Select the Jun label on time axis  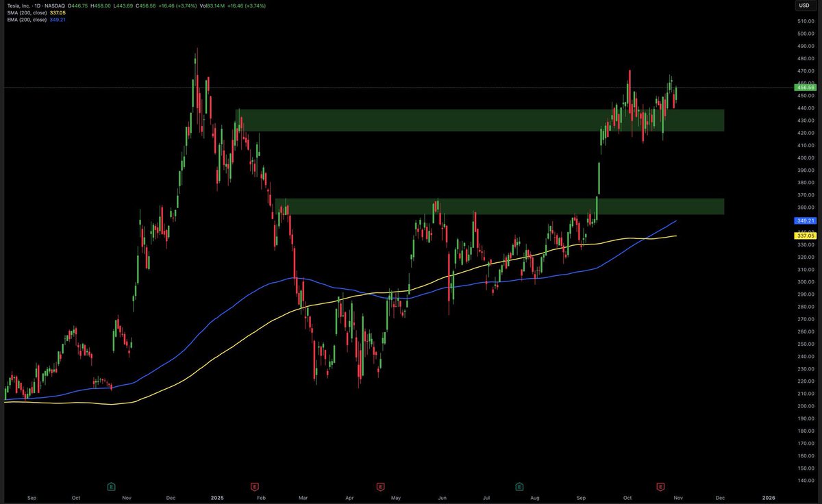(442, 499)
